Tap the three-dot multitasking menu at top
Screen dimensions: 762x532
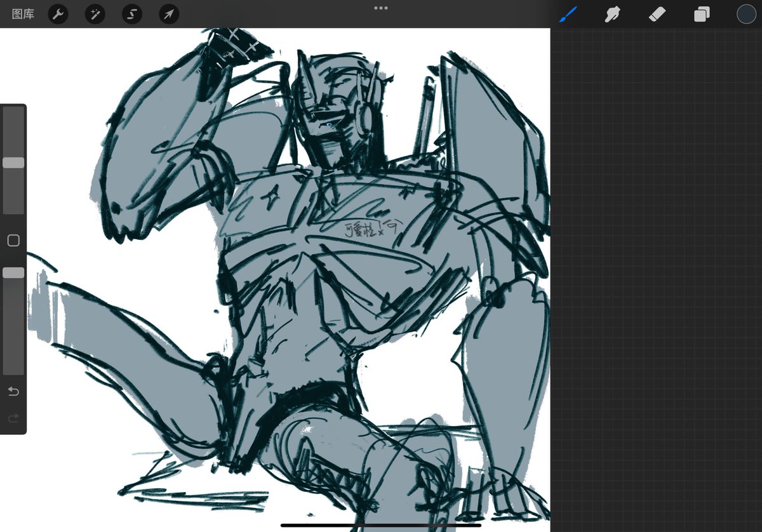[381, 8]
